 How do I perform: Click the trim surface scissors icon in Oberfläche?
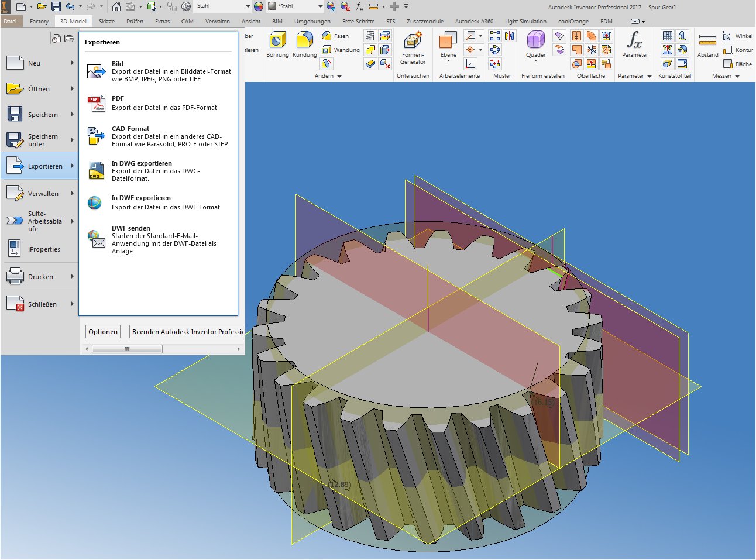pos(592,50)
